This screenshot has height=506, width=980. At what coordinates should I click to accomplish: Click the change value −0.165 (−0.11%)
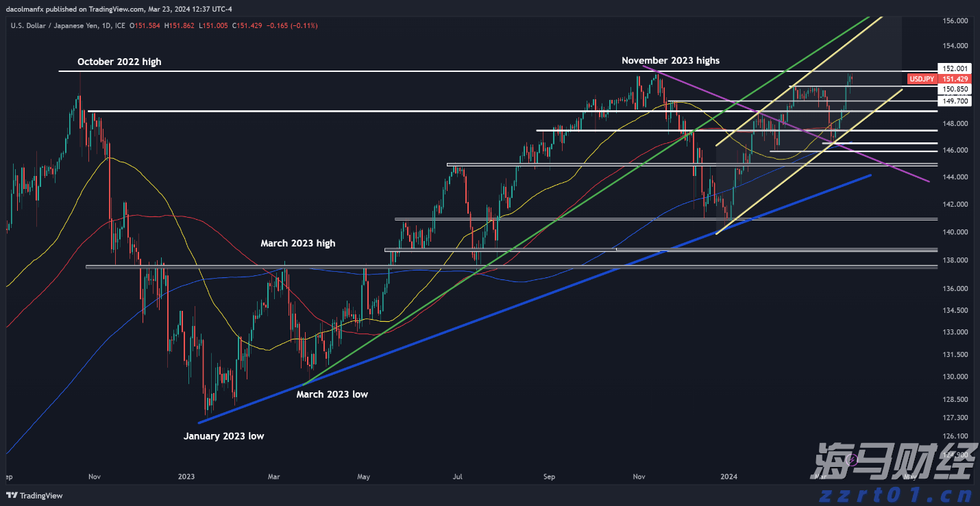point(291,25)
